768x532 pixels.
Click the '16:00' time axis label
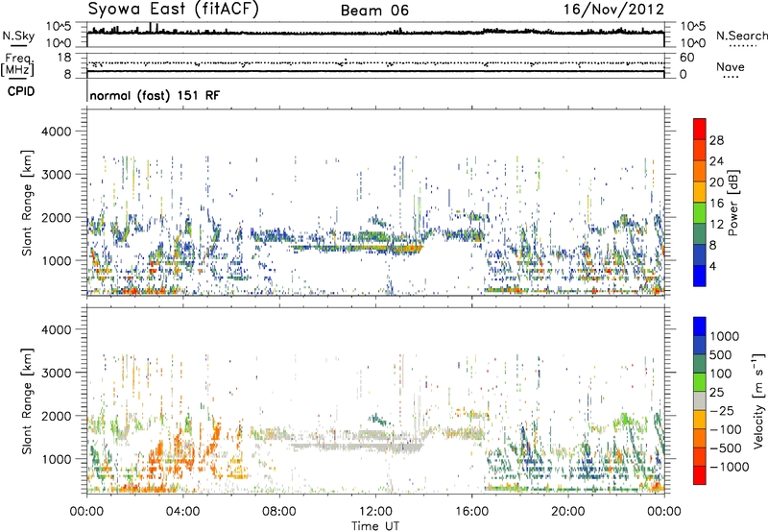[x=471, y=512]
